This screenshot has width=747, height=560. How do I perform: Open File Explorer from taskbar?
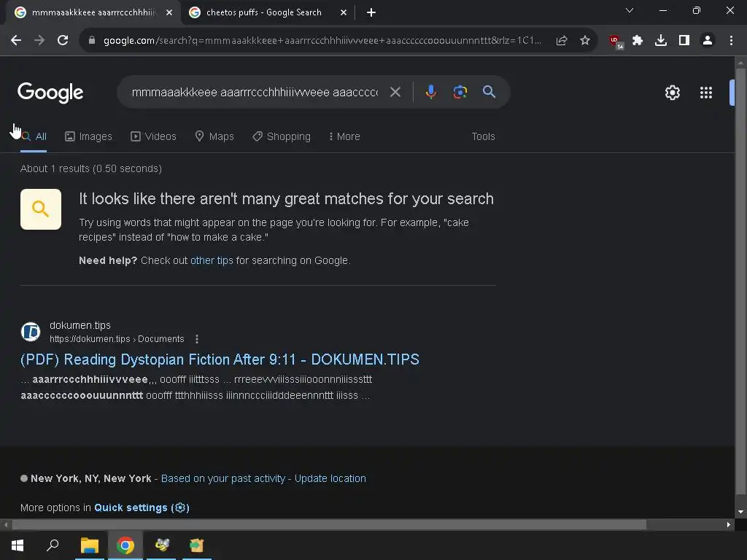[x=90, y=545]
